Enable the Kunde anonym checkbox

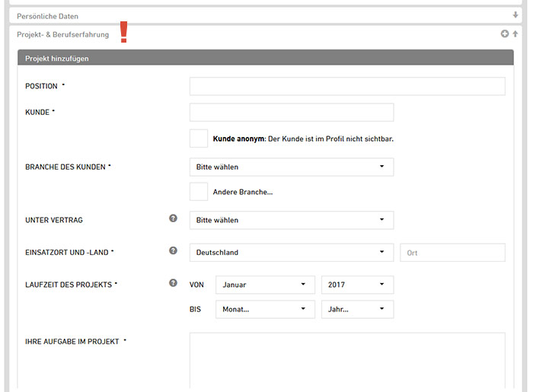(199, 139)
